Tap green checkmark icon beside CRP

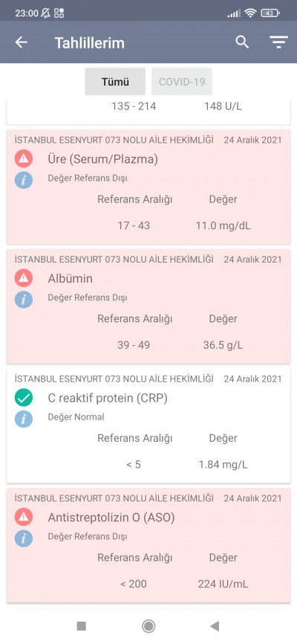pyautogui.click(x=24, y=398)
